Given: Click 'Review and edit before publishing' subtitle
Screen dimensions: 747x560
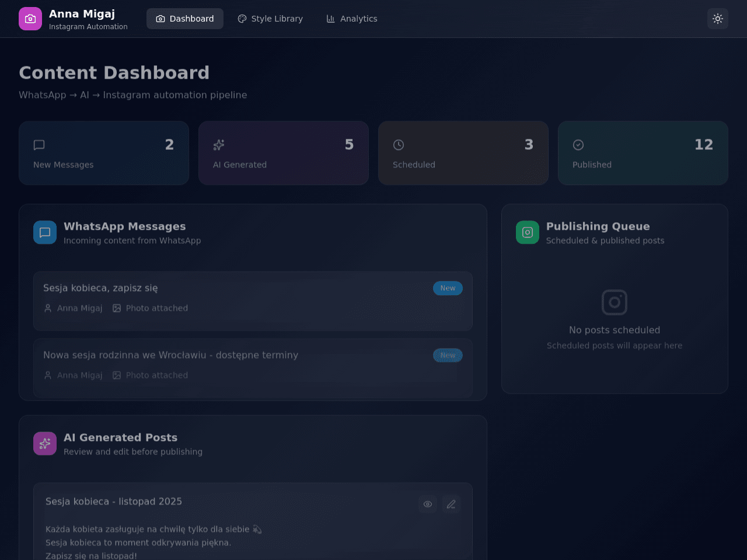Looking at the screenshot, I should 133,452.
